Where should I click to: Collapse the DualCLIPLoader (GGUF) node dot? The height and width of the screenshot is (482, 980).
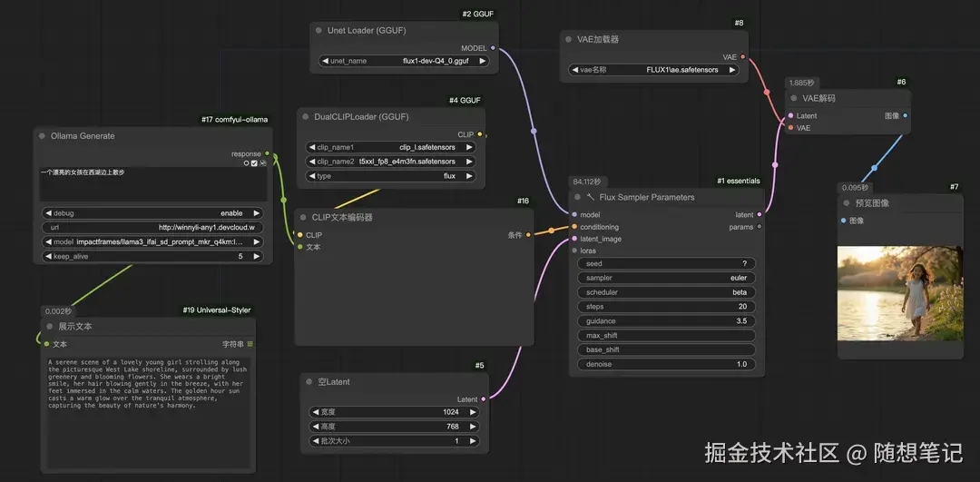tap(306, 116)
